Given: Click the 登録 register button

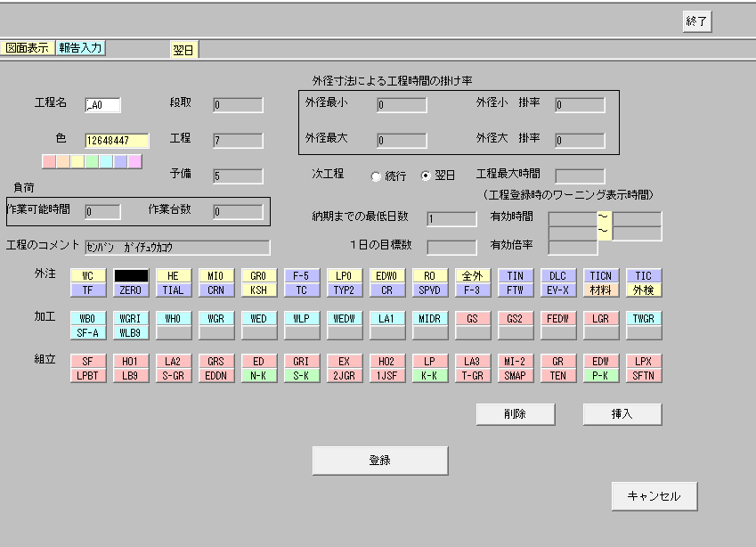Looking at the screenshot, I should 379,461.
